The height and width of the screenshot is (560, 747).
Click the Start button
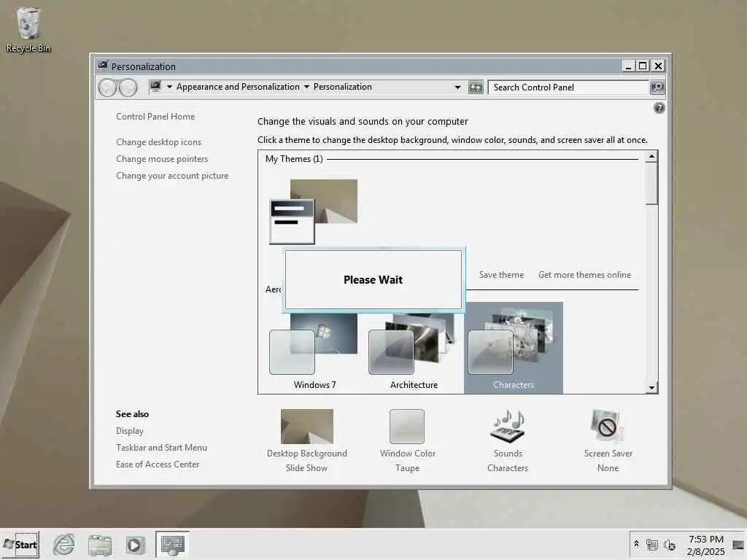(20, 545)
